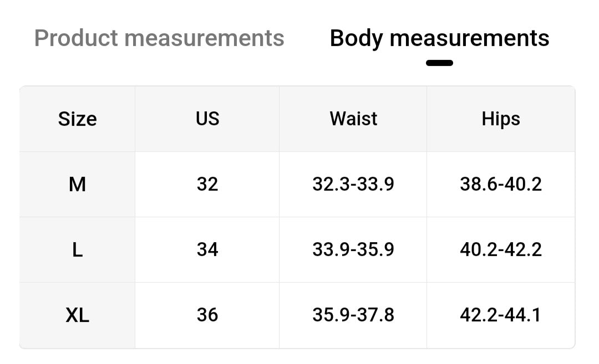Screen dimensions: 599x364
Task: Click waist value 32.3-33.9
Action: click(353, 184)
